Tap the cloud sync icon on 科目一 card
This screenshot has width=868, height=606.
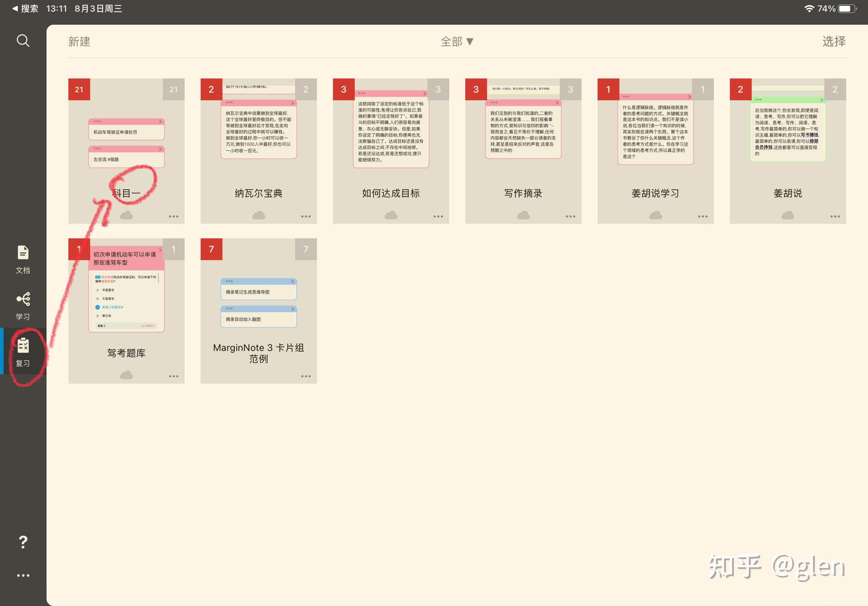point(126,215)
